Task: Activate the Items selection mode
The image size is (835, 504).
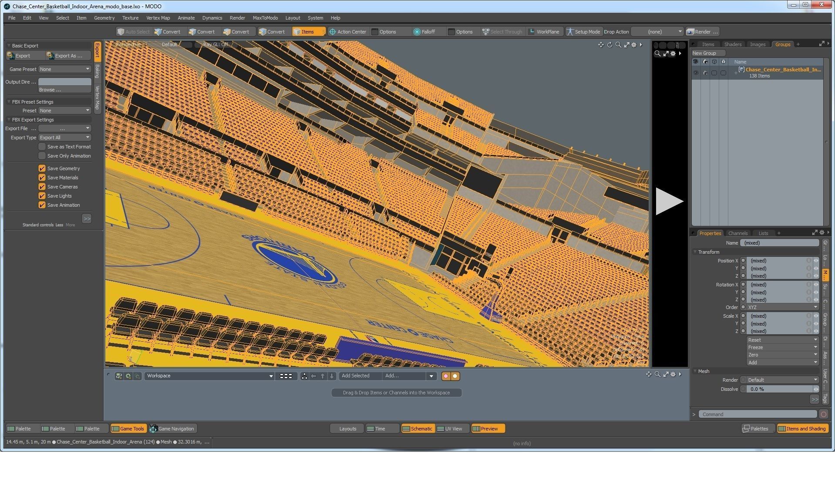Action: [308, 32]
